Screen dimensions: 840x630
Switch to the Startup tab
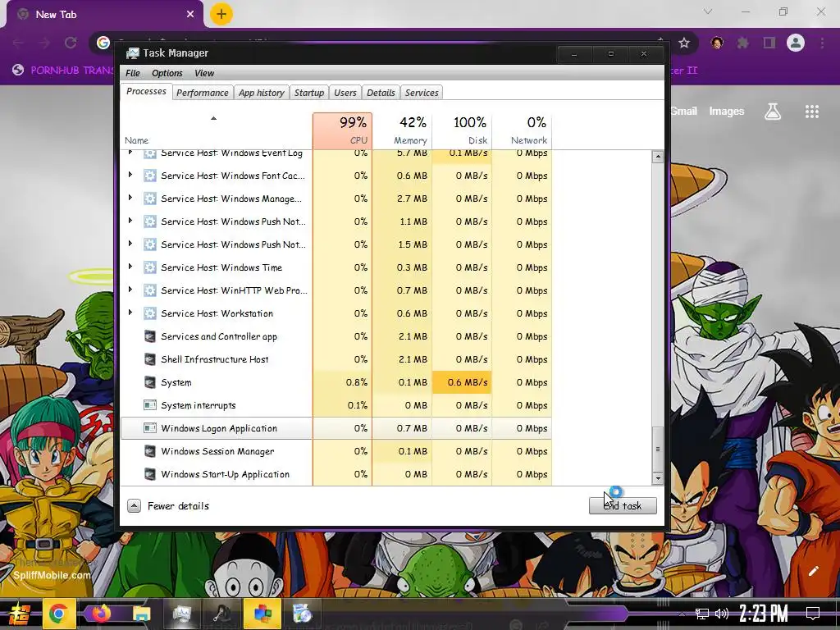pyautogui.click(x=309, y=93)
